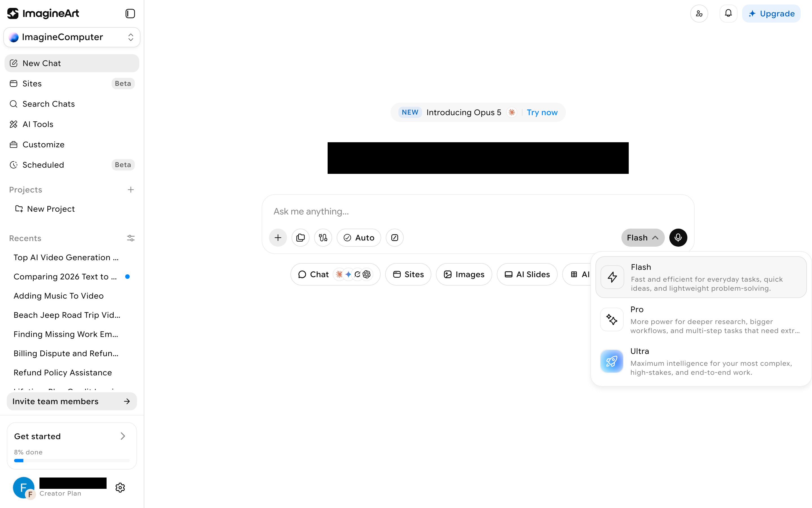Screen dimensions: 812x508
Task: Click the ImagineArt logo
Action: (43, 14)
